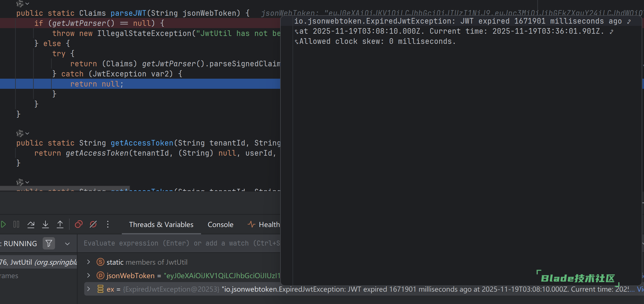
Task: Open the debugger more-options three-dot menu
Action: [x=108, y=224]
